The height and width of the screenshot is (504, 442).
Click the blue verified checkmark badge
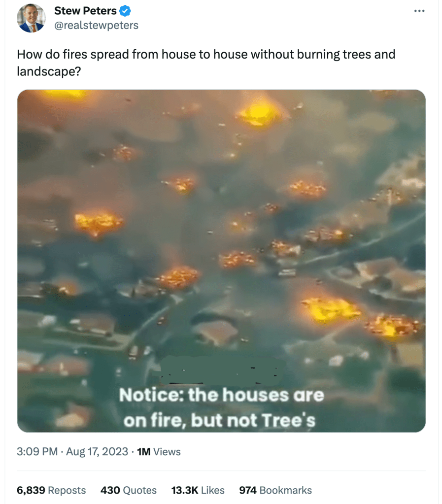coord(126,11)
